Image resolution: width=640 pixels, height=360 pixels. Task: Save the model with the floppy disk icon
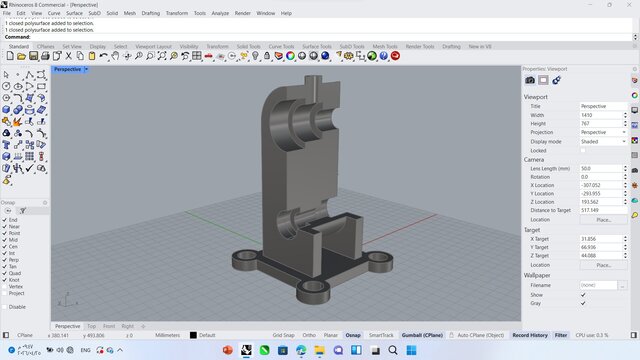point(33,56)
